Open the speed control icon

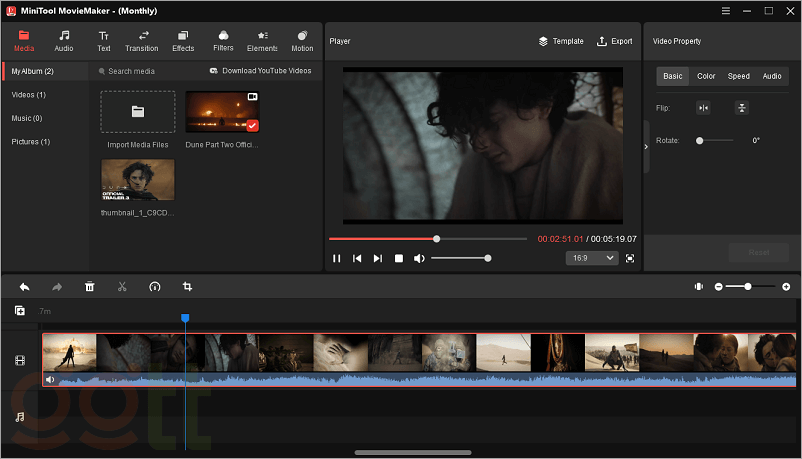154,287
